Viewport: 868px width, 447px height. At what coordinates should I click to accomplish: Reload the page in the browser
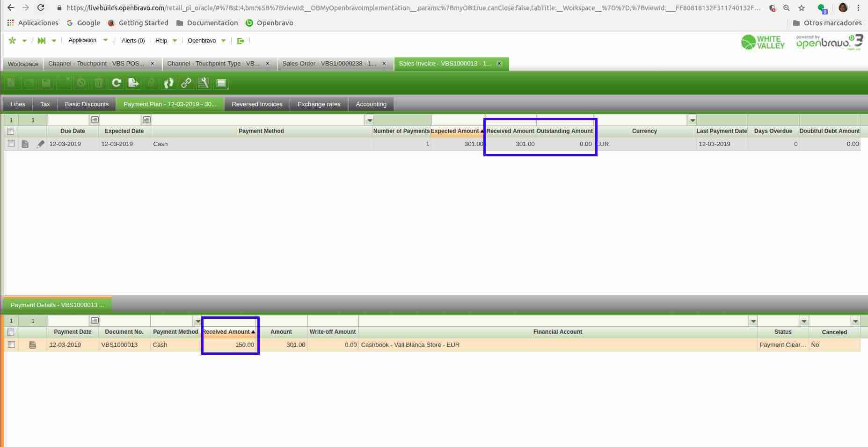pyautogui.click(x=41, y=8)
